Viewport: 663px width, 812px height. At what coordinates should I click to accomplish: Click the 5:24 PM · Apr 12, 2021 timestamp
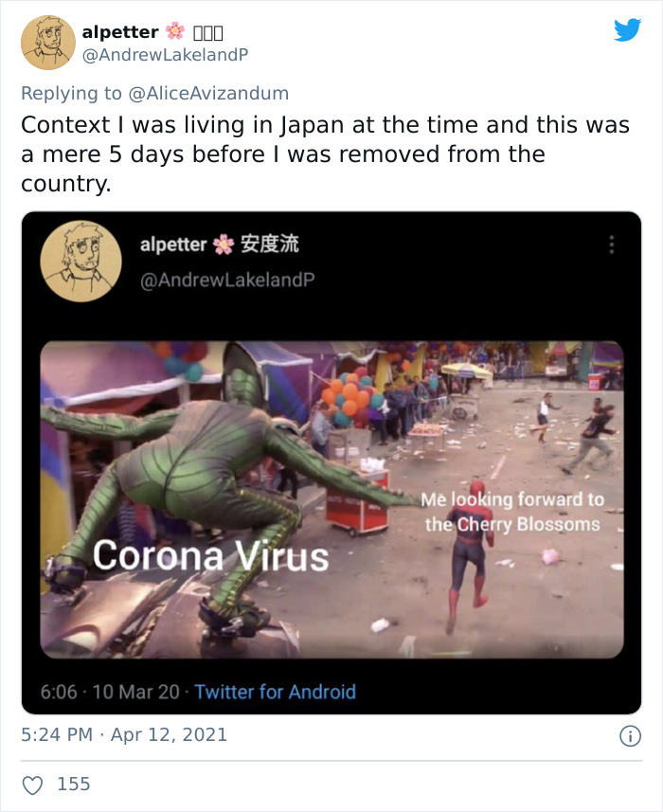tap(124, 735)
